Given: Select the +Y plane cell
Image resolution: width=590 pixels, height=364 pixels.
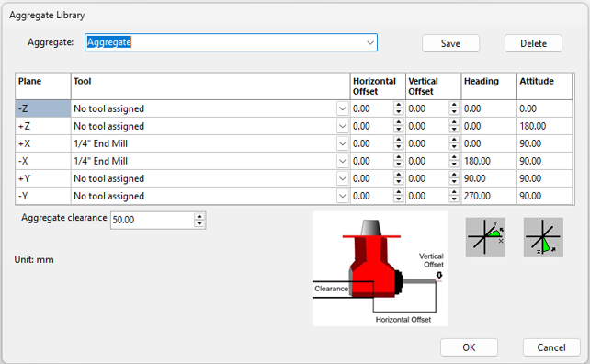Looking at the screenshot, I should (x=43, y=178).
